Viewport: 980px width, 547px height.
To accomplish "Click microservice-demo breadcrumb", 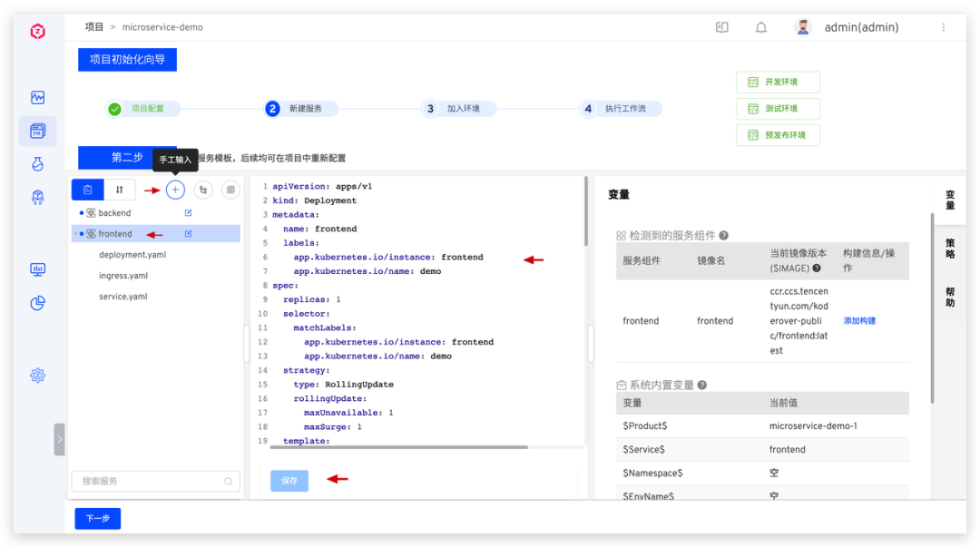I will pyautogui.click(x=162, y=27).
